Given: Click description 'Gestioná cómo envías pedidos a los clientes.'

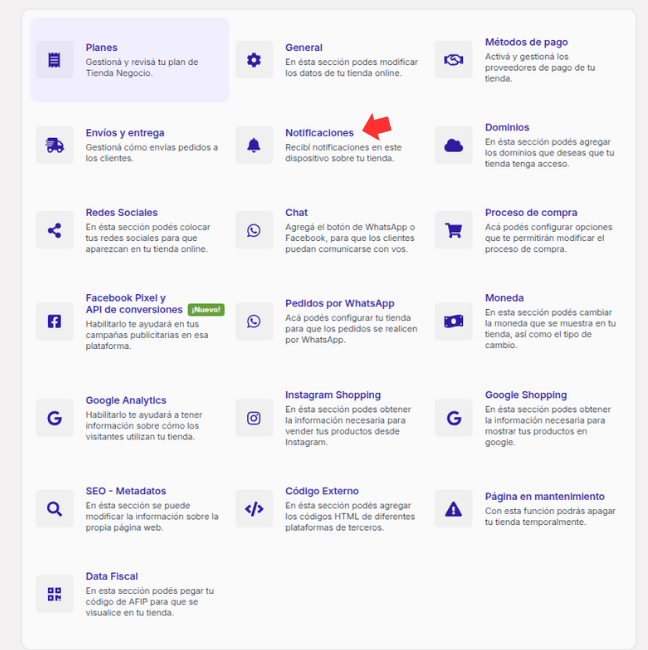Looking at the screenshot, I should click(x=152, y=153).
